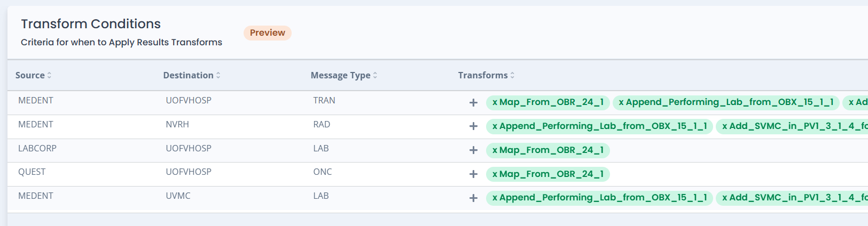Screen dimensions: 868x226
Task: Remove Add_SVMC_in_PV1 tag in RAD row
Action: [725, 126]
